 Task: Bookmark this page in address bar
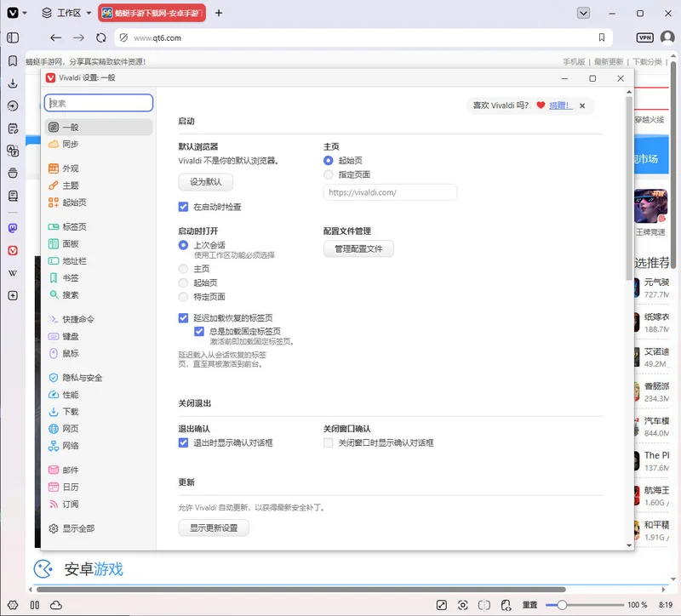pos(602,37)
